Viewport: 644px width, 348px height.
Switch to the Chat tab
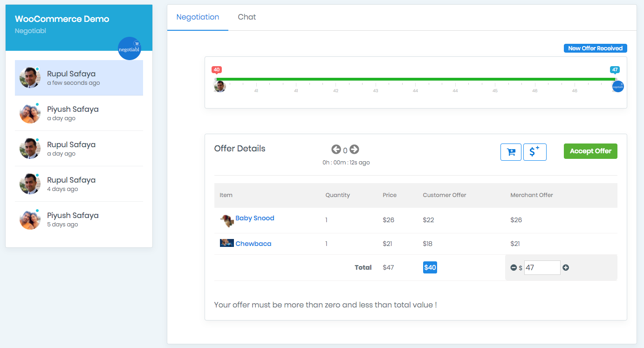coord(247,17)
